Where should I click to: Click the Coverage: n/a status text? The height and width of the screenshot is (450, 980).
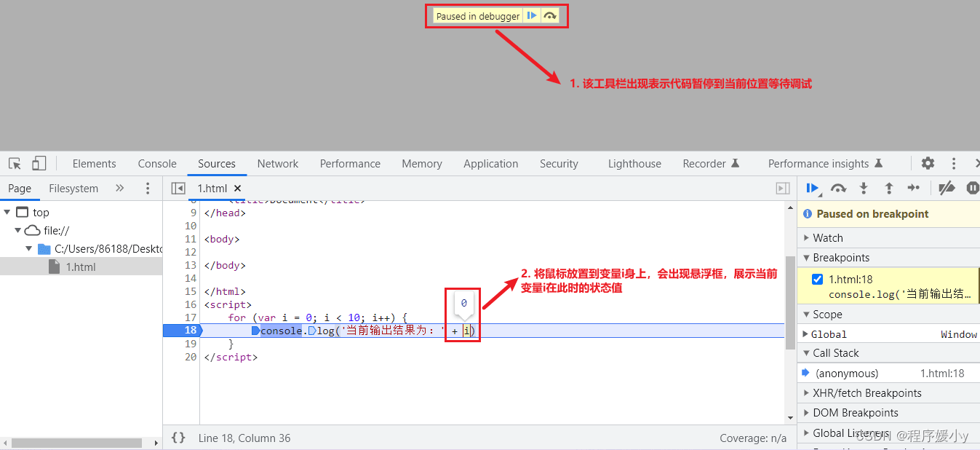point(753,438)
